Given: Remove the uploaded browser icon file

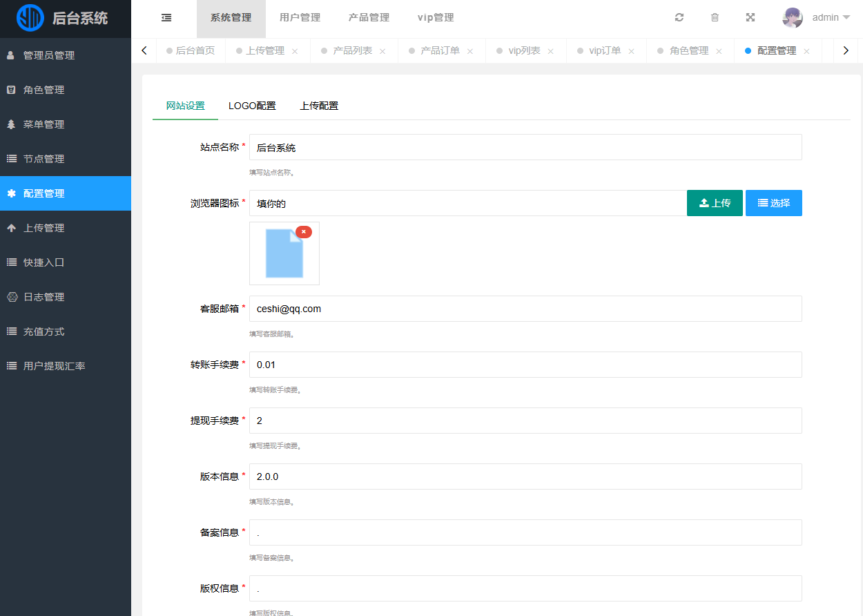Looking at the screenshot, I should click(x=303, y=232).
